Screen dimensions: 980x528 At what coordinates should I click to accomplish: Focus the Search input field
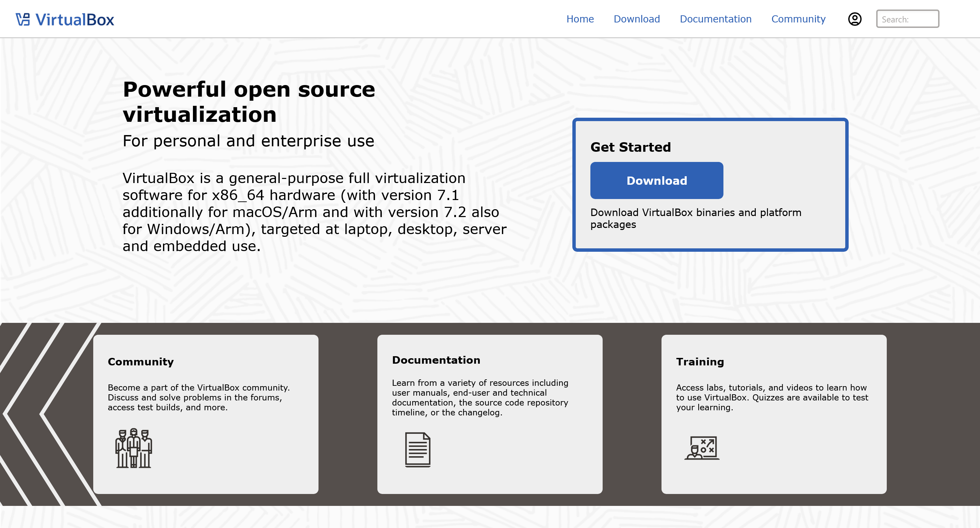click(x=907, y=19)
